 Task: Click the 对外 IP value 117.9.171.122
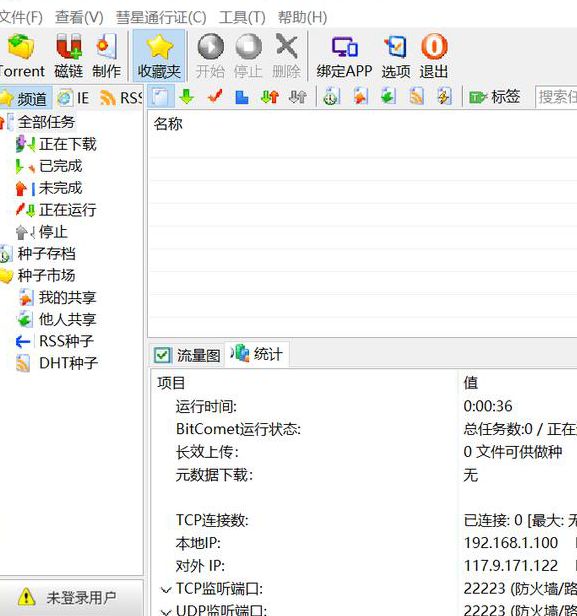coord(511,566)
